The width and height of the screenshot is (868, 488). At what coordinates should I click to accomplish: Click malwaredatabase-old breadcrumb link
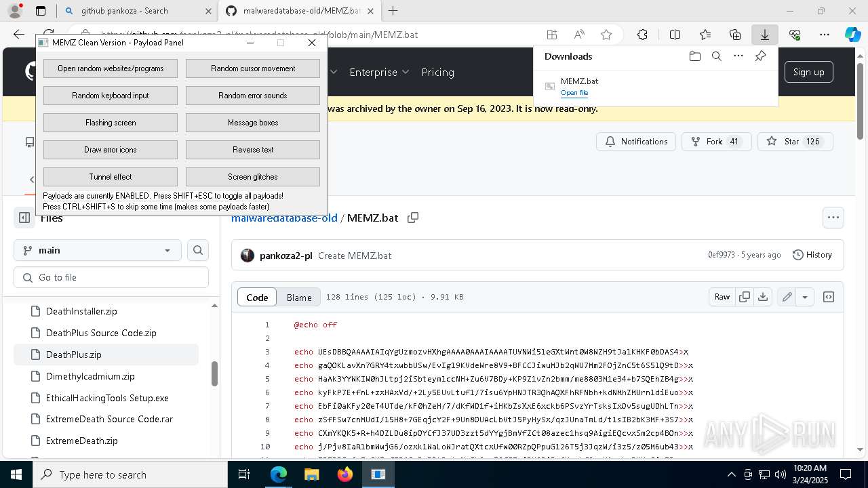284,218
